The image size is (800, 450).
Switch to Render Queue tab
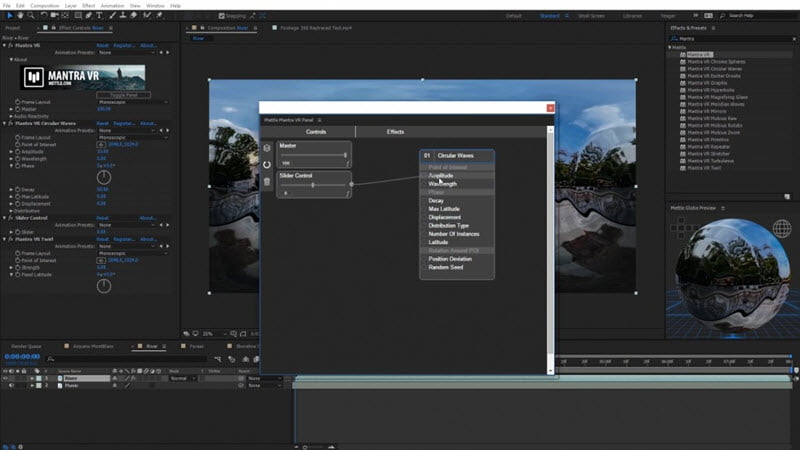(x=26, y=346)
